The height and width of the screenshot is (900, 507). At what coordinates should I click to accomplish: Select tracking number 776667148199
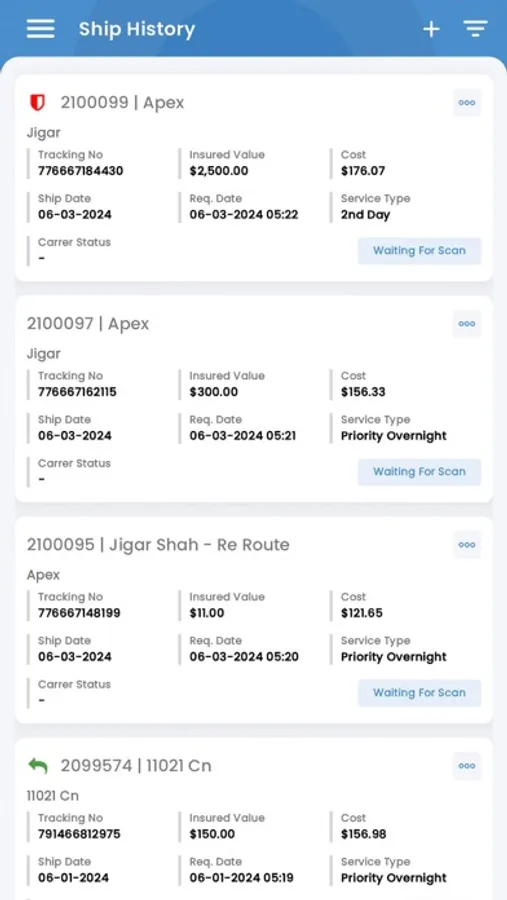pyautogui.click(x=79, y=613)
